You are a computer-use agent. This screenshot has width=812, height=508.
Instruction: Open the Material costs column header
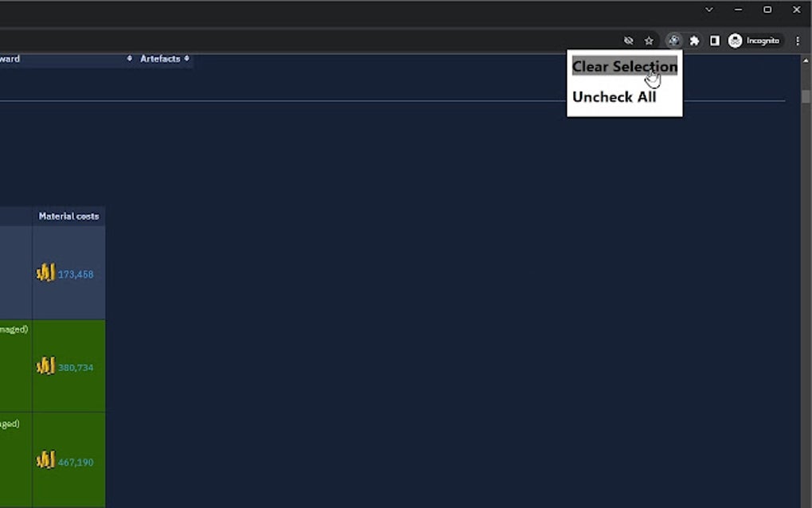tap(67, 216)
